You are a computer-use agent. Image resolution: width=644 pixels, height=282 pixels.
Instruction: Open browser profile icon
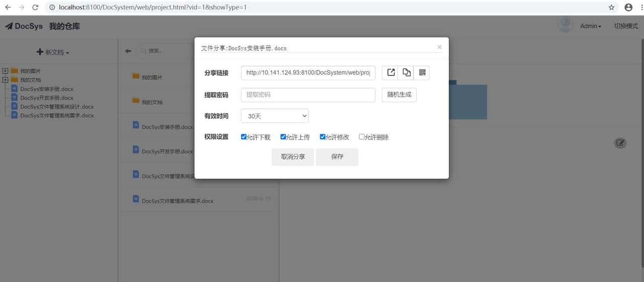(628, 8)
